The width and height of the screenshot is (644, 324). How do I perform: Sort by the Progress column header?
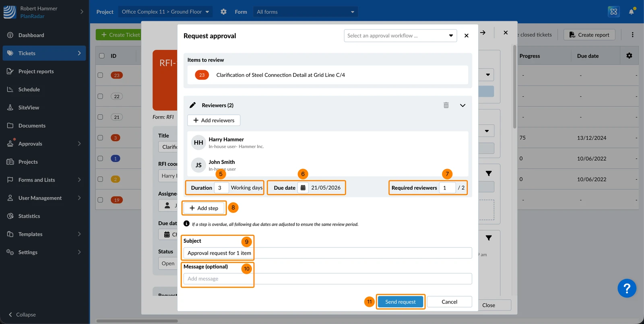pos(530,56)
